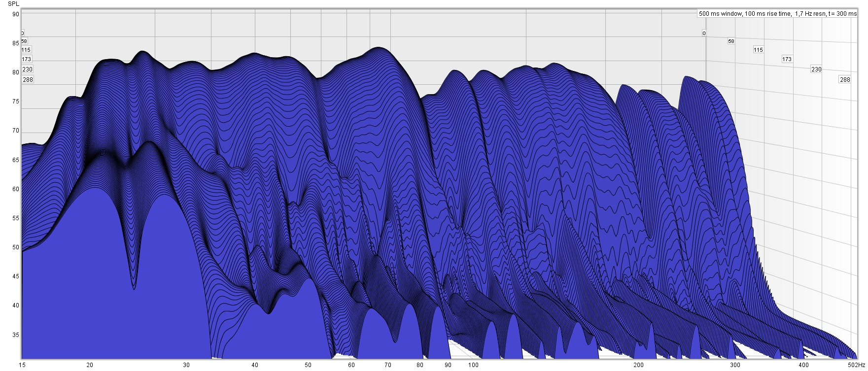Click the 45 value on the SPL axis

point(16,276)
